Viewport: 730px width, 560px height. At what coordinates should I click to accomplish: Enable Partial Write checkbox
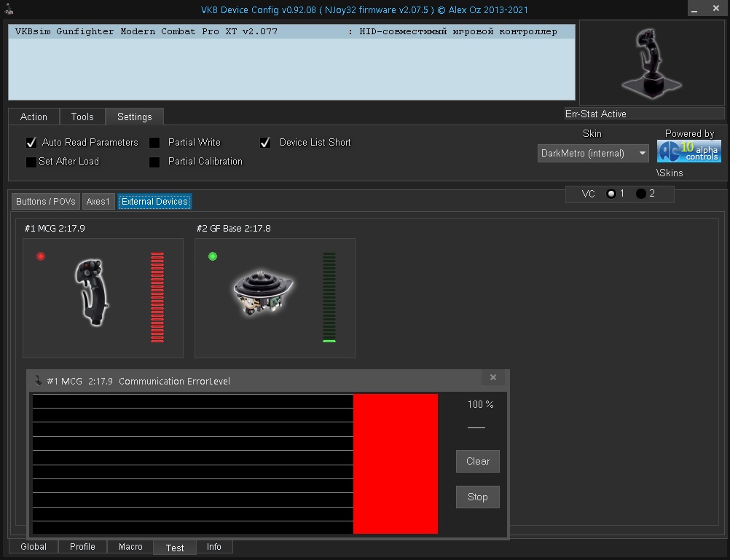(x=154, y=143)
